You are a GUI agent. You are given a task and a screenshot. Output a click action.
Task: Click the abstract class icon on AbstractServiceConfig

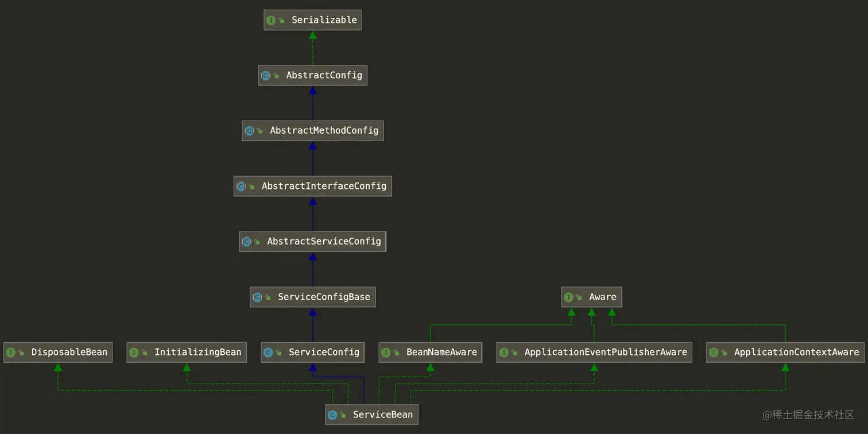point(247,241)
